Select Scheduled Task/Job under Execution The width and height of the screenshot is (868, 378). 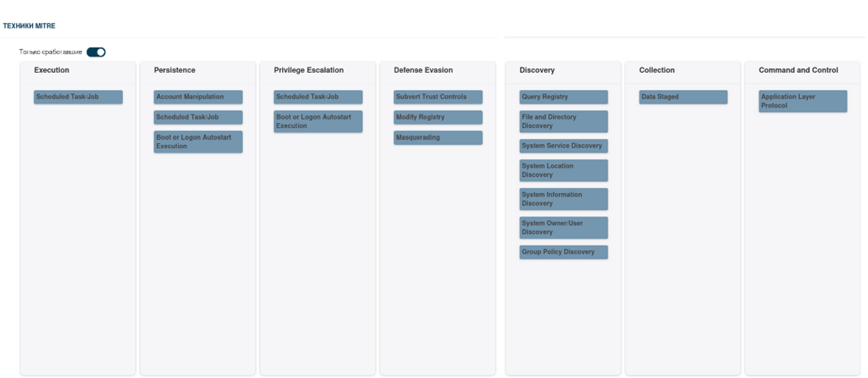tap(78, 97)
